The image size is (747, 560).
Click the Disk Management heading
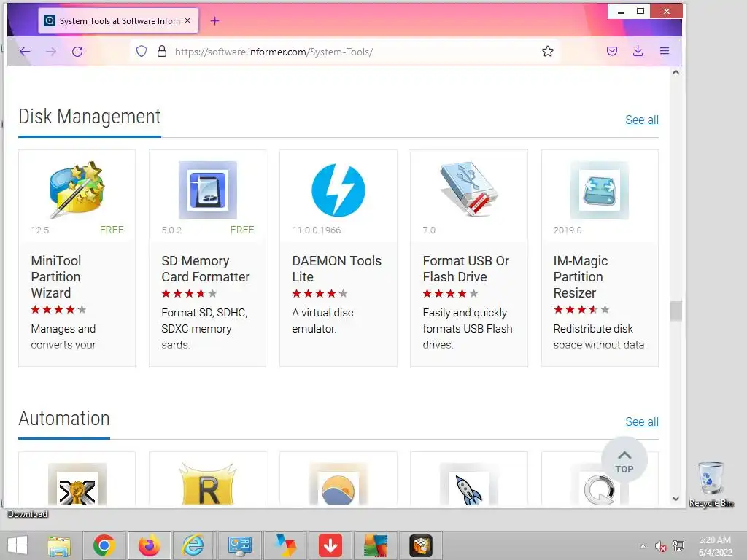point(90,117)
